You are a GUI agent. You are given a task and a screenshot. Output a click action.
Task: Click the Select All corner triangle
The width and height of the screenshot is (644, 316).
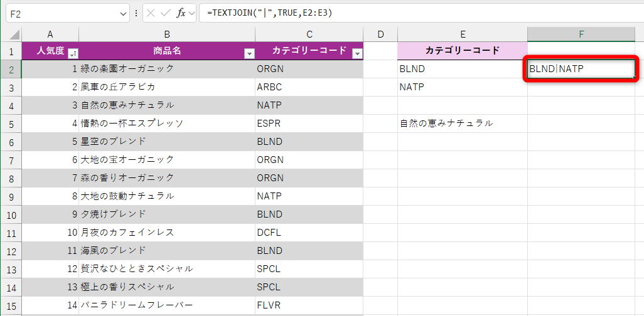[14, 34]
